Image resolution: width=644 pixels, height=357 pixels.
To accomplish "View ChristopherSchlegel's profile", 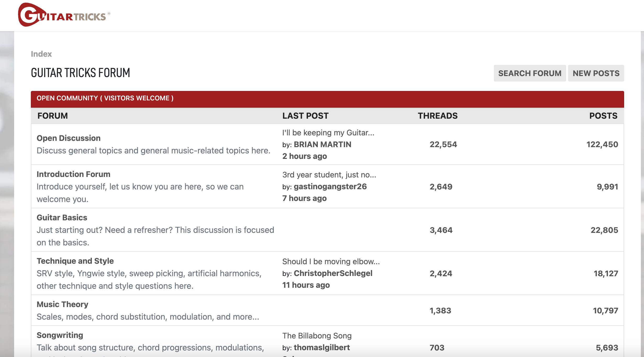I will pos(333,273).
